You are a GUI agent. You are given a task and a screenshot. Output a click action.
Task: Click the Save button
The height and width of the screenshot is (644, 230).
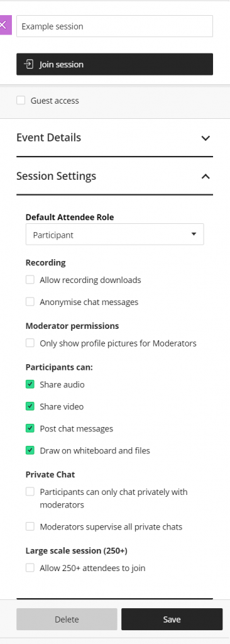coord(172,619)
